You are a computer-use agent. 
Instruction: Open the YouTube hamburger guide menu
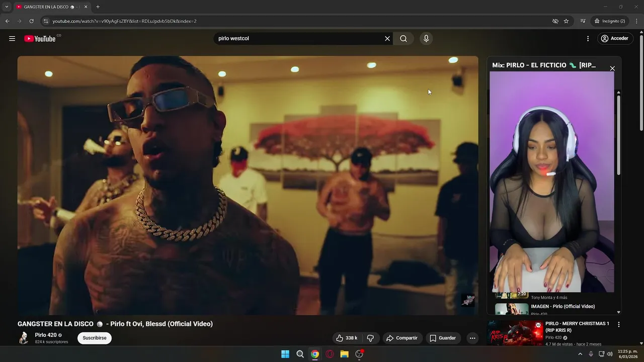coord(12,39)
